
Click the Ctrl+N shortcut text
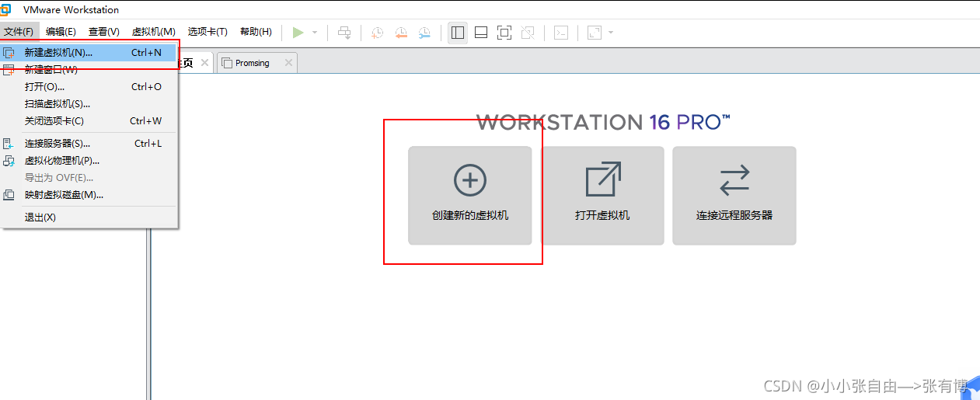click(x=146, y=53)
